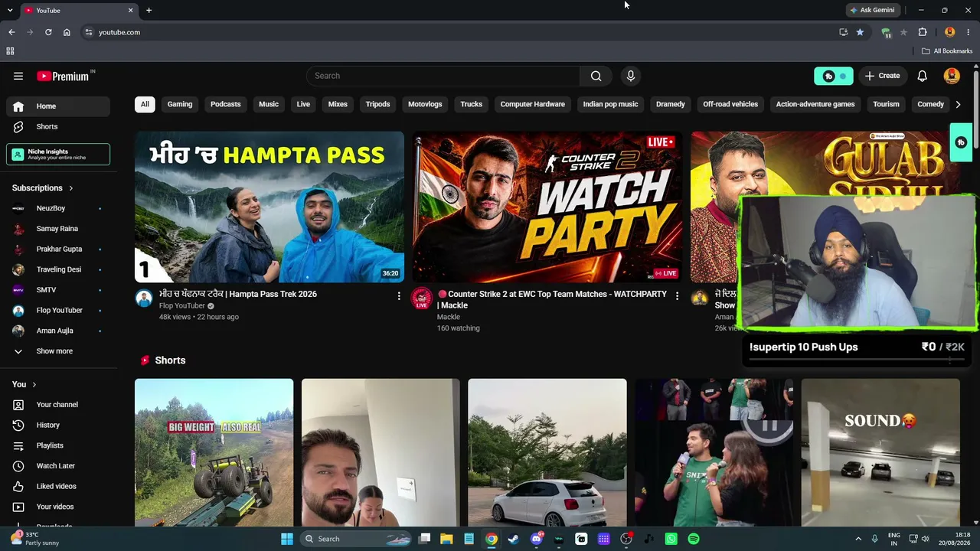Screen dimensions: 980x551
Task: Open the Chrome extensions puzzle icon
Action: coord(923,32)
